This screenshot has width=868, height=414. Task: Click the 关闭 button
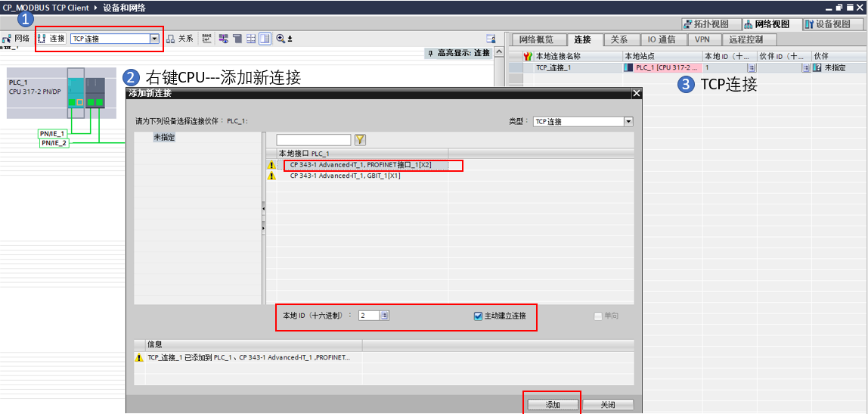click(x=608, y=405)
